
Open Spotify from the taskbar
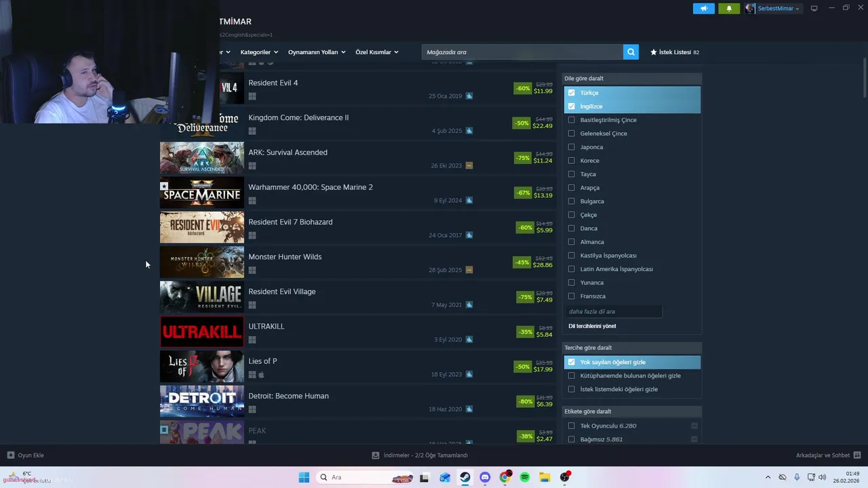(525, 477)
